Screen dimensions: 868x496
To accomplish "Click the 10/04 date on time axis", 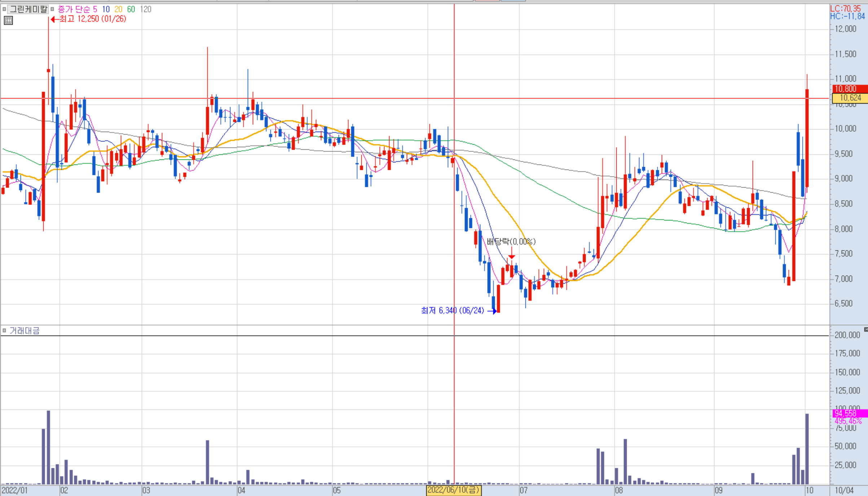I will pyautogui.click(x=844, y=491).
